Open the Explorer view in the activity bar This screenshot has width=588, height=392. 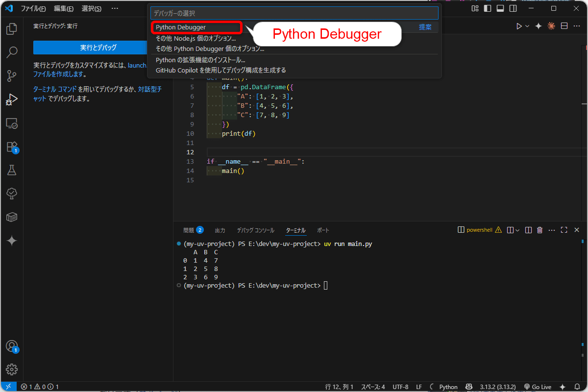(x=12, y=29)
